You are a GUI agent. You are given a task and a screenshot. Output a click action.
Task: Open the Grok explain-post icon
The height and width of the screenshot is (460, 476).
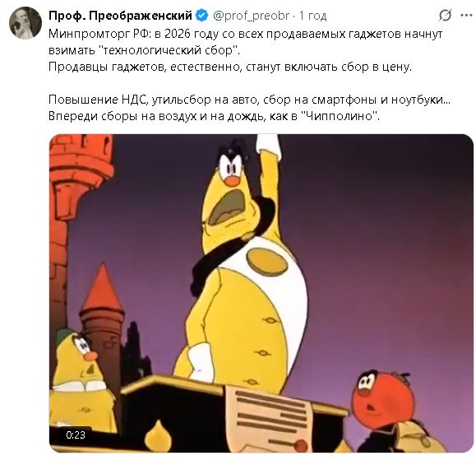445,15
